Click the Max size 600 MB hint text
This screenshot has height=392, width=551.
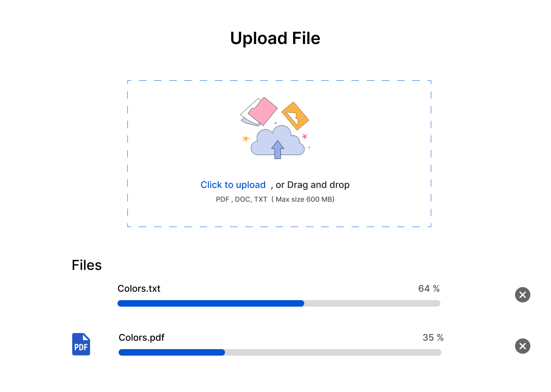[x=303, y=199]
